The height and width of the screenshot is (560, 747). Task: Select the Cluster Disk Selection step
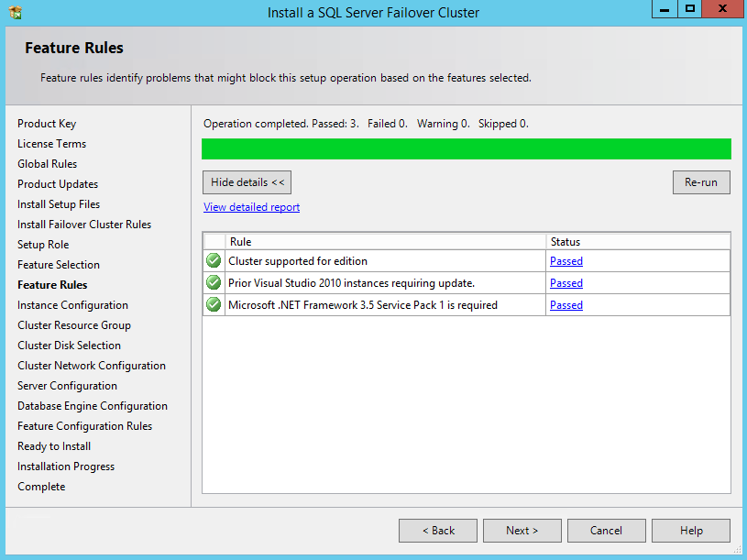tap(69, 346)
